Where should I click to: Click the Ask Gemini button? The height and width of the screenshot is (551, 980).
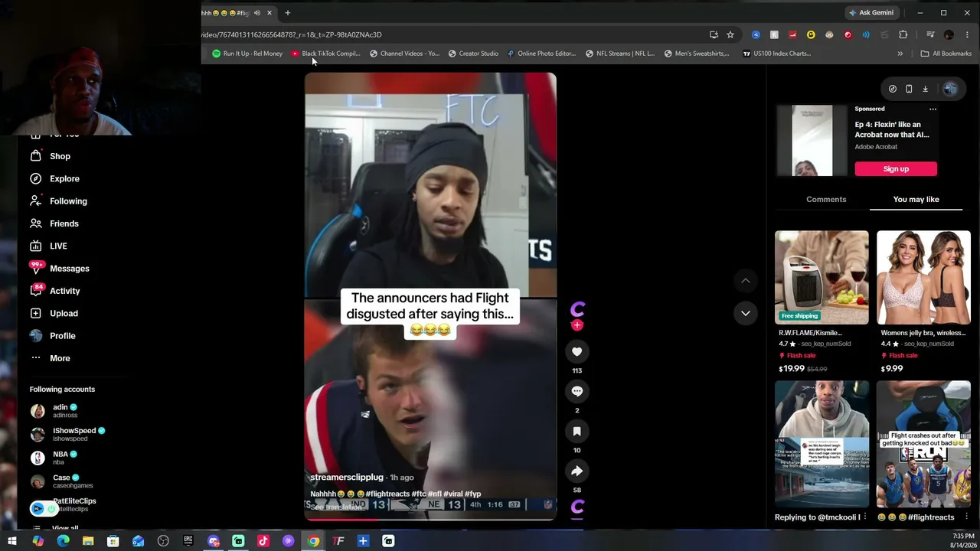[871, 13]
